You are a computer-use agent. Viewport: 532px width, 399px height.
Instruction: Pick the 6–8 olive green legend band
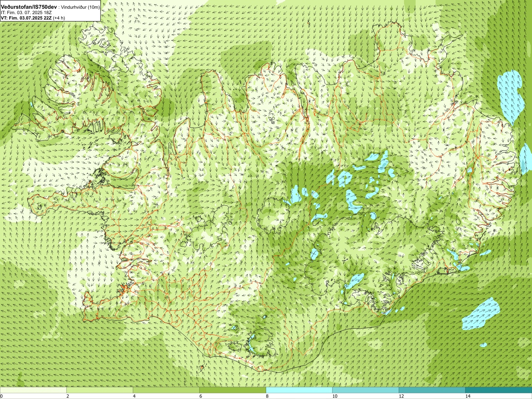point(233,390)
